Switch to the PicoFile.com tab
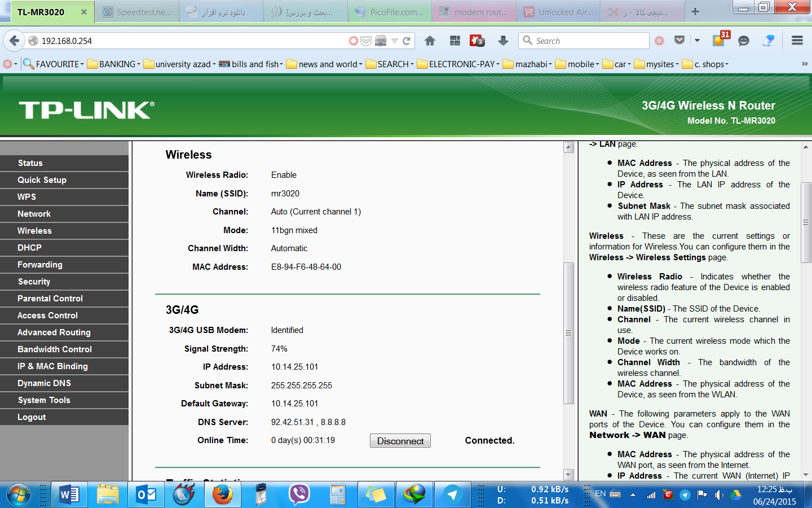 click(390, 12)
